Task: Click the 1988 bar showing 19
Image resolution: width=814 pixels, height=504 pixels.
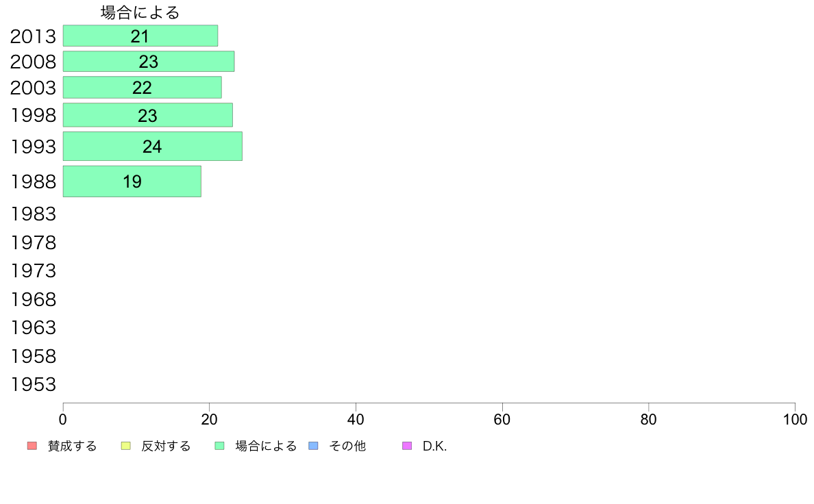Action: 132,181
